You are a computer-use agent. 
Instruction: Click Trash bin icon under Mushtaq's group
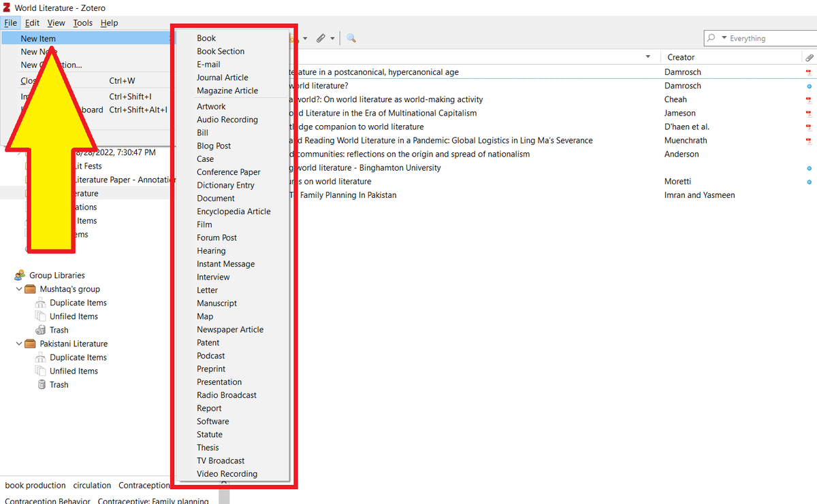pos(40,330)
